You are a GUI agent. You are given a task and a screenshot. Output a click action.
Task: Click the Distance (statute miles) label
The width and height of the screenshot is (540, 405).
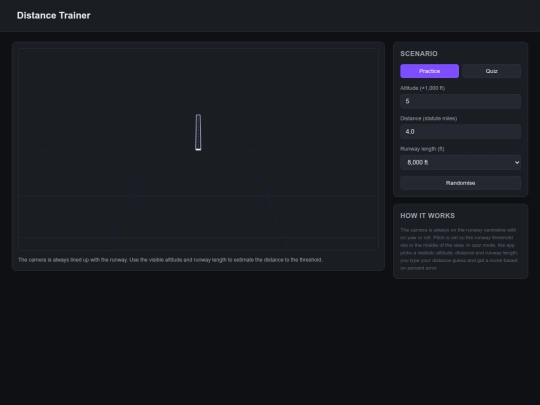(x=428, y=118)
